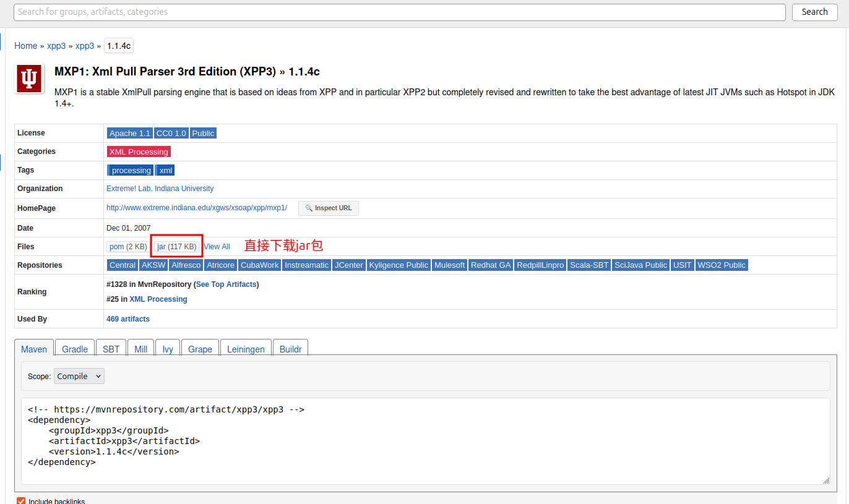849x504 pixels.
Task: Open the Kyligence Public repository
Action: click(x=399, y=265)
